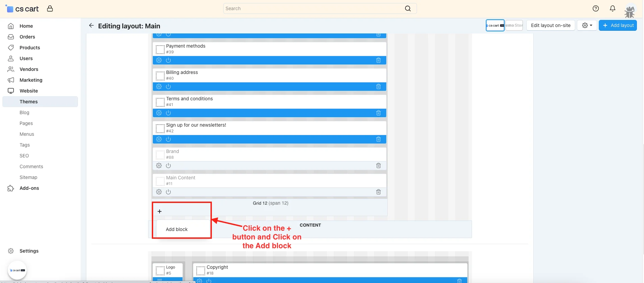Toggle power switch on Main Content block
The height and width of the screenshot is (283, 644).
point(168,192)
